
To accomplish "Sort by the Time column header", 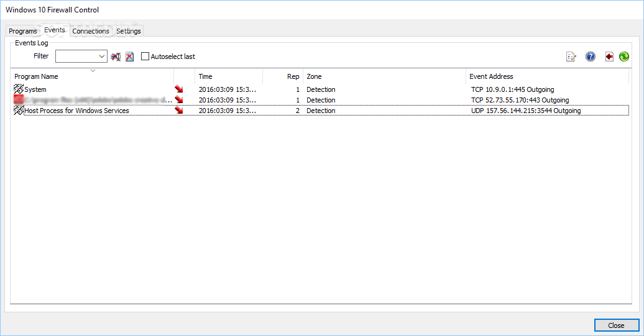I will click(x=229, y=76).
